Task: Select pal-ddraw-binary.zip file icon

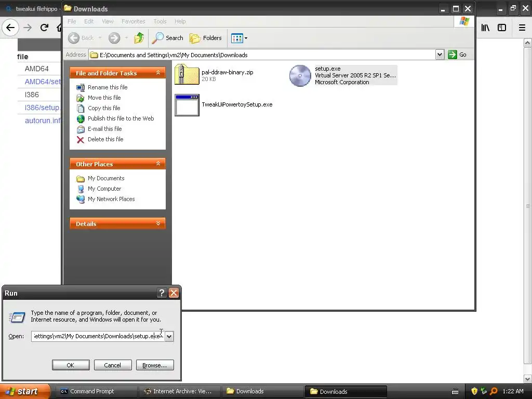Action: [187, 74]
